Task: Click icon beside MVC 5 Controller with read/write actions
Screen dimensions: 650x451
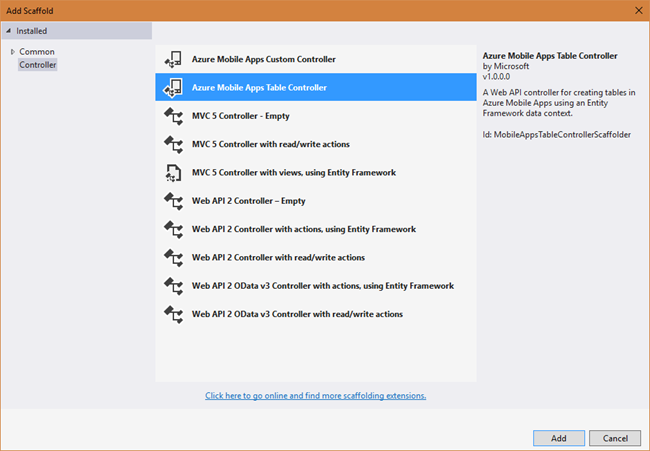Action: tap(173, 144)
